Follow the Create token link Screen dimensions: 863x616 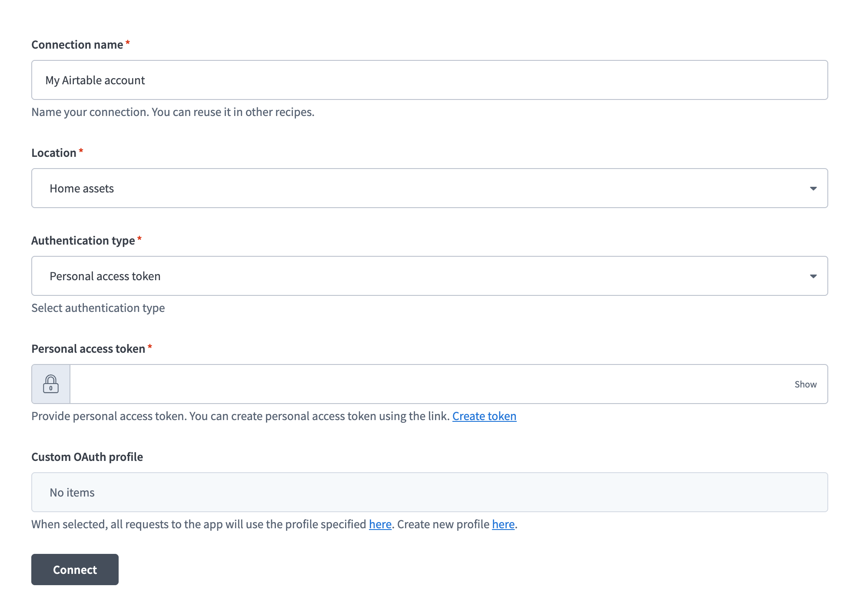point(484,416)
